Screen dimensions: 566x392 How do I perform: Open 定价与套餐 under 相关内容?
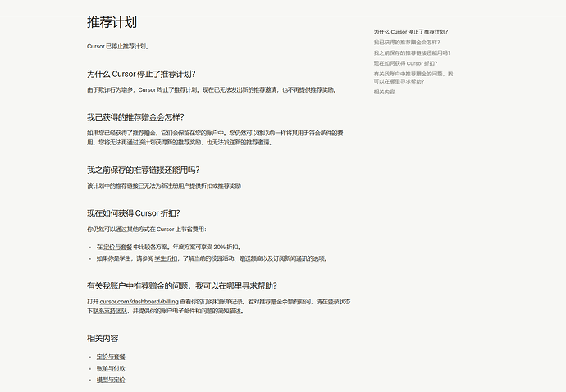pyautogui.click(x=111, y=357)
